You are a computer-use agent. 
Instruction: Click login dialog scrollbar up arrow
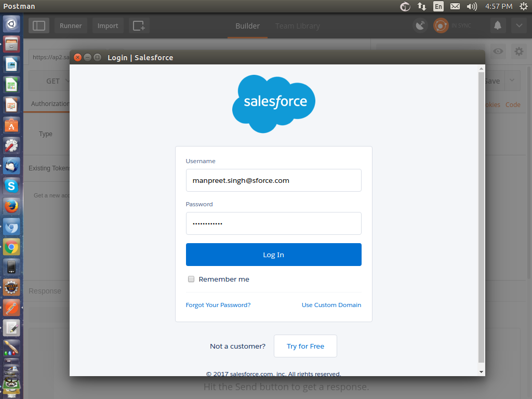click(x=481, y=69)
